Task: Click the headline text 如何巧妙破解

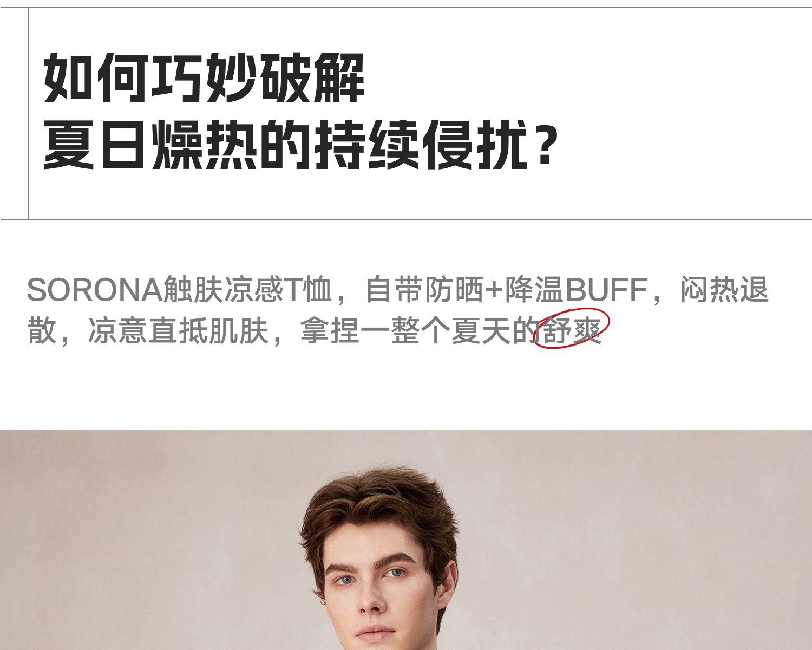Action: click(205, 77)
